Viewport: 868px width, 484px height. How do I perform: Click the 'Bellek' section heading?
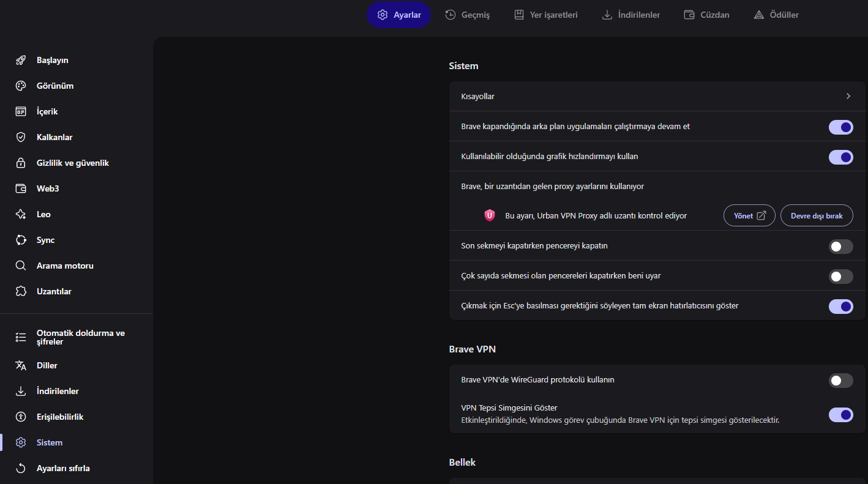462,462
